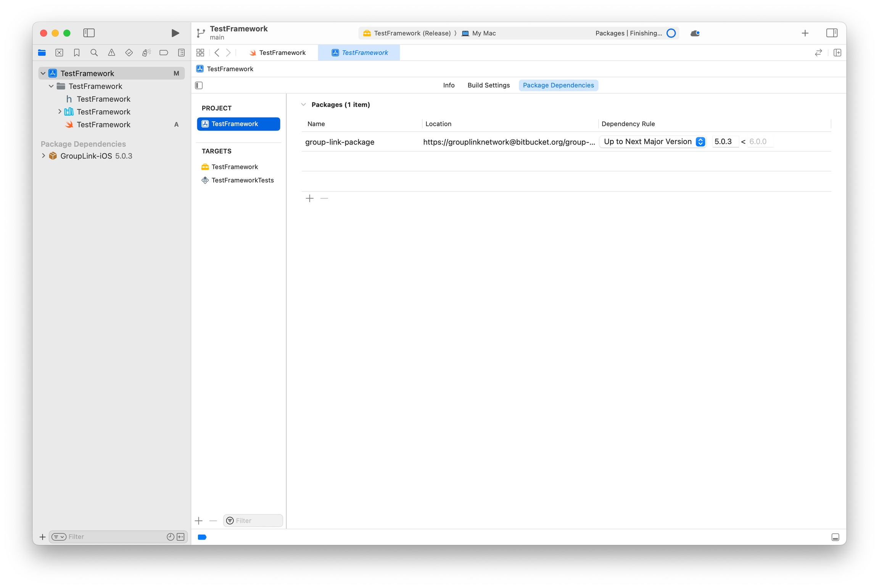The width and height of the screenshot is (879, 588).
Task: Open the Breakpoint navigator icon
Action: click(164, 53)
